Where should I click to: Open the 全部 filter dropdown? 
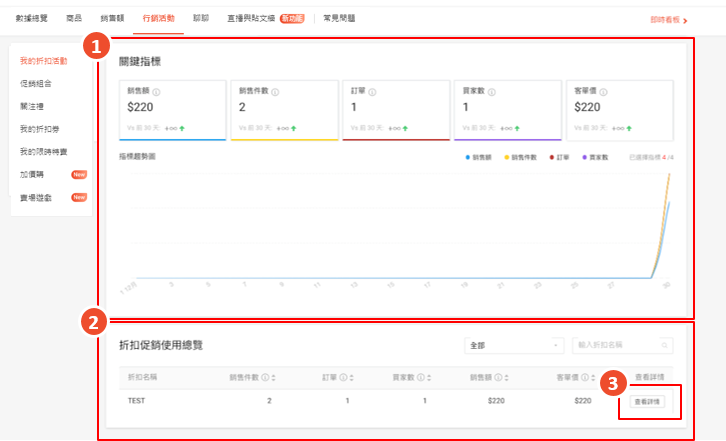point(514,345)
